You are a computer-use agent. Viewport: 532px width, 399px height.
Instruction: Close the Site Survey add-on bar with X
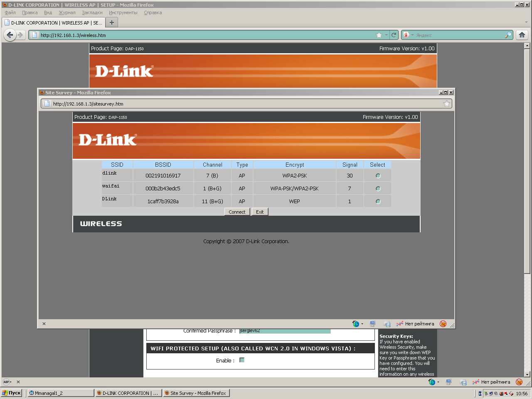click(44, 324)
